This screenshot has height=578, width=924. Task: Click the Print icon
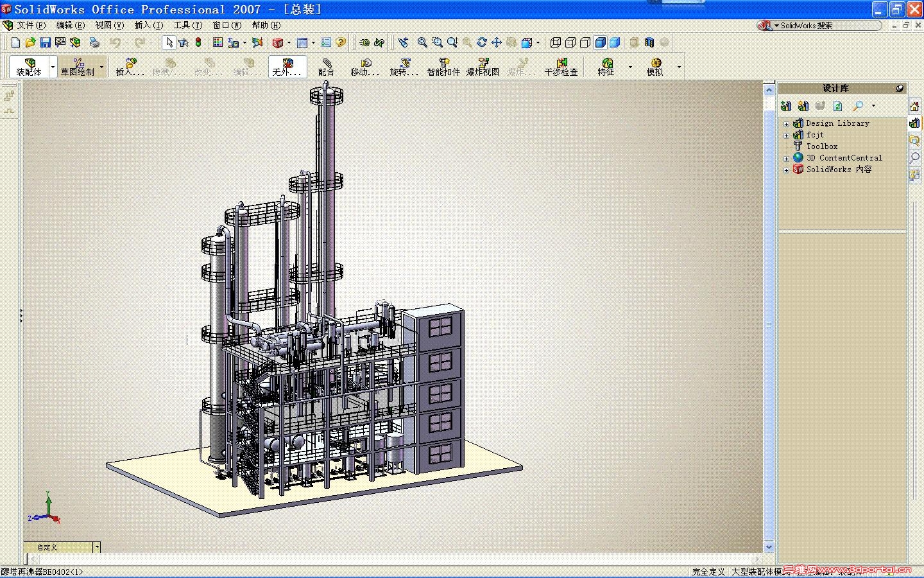click(94, 42)
